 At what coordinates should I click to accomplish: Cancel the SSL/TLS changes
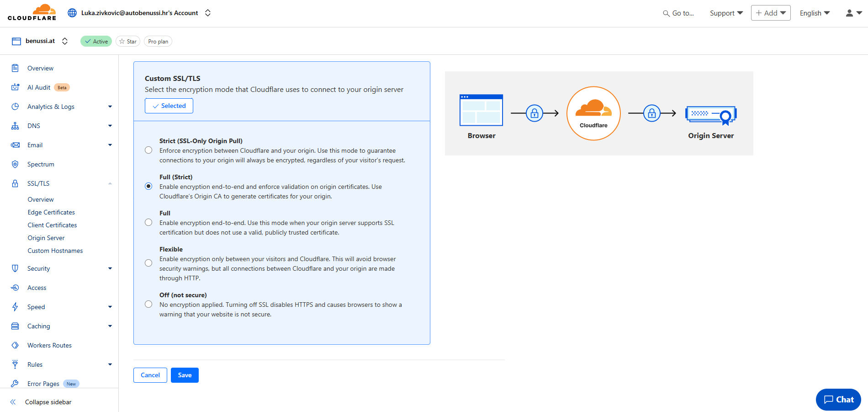pos(150,375)
